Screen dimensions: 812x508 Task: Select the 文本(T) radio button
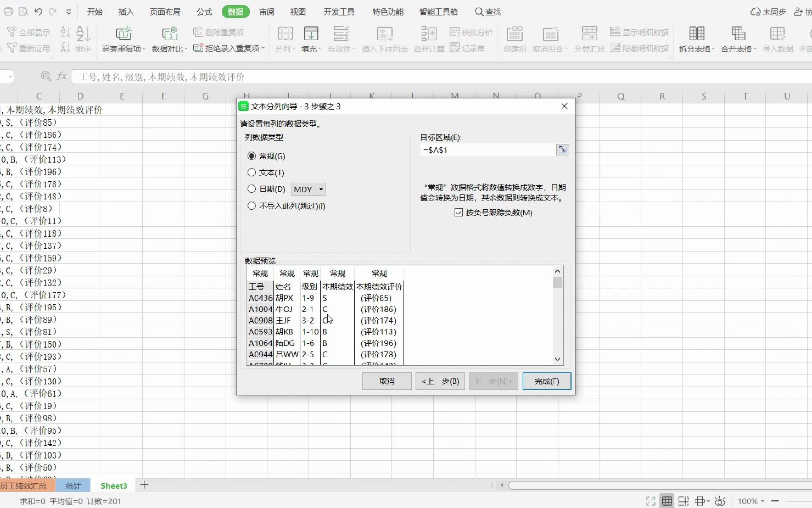click(x=251, y=173)
